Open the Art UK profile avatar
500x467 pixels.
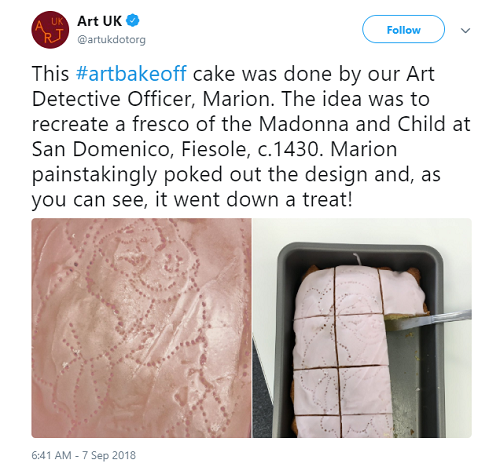(50, 30)
